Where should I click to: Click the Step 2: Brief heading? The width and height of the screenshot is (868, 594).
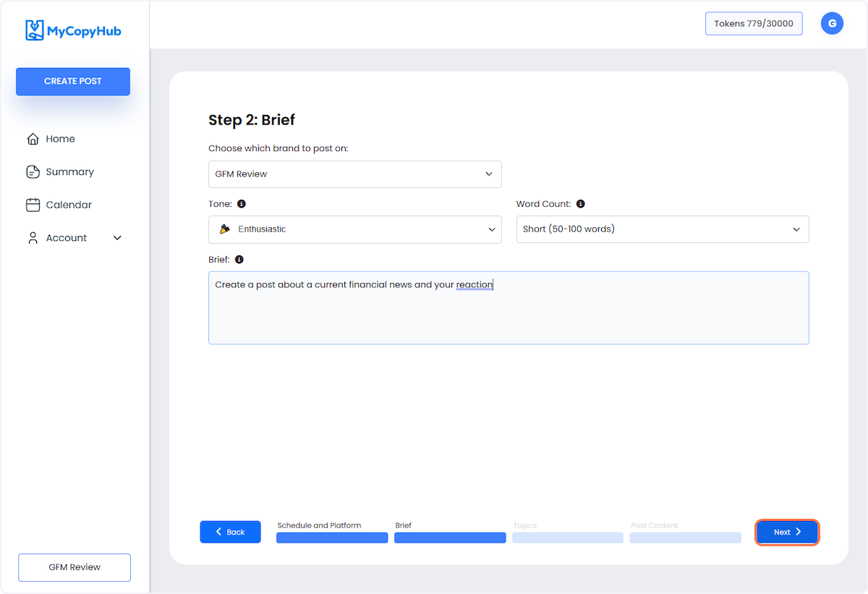[x=252, y=120]
